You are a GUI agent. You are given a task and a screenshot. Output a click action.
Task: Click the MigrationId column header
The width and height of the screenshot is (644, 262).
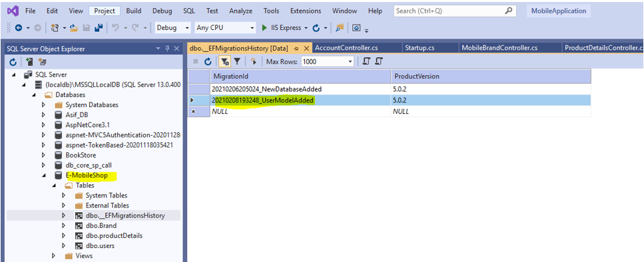pos(300,76)
